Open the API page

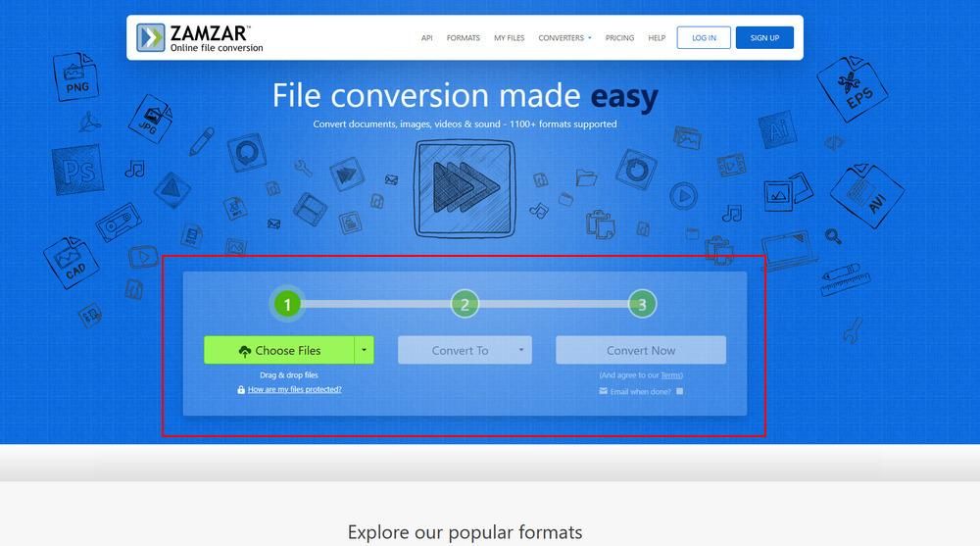tap(427, 38)
